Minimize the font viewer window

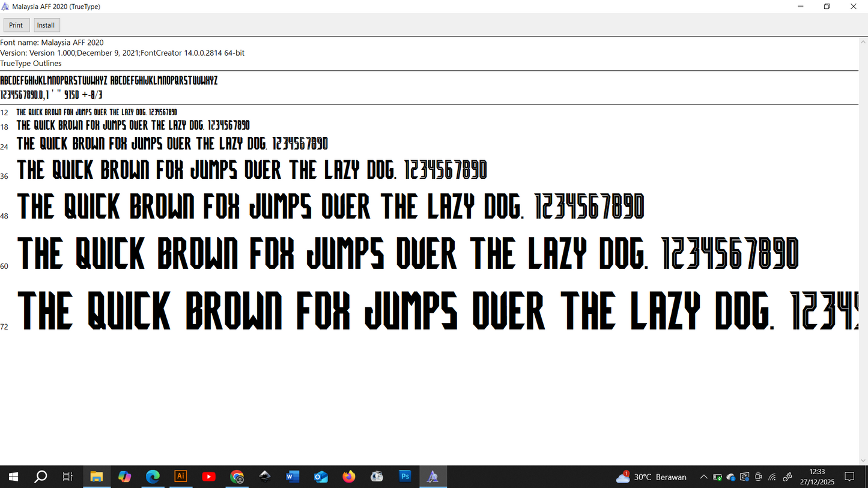coord(801,7)
